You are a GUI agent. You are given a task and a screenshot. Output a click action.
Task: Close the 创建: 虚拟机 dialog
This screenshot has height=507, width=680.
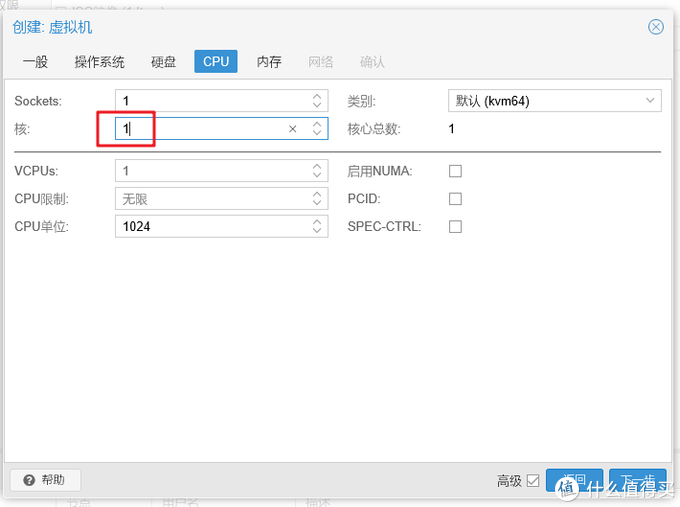click(656, 27)
